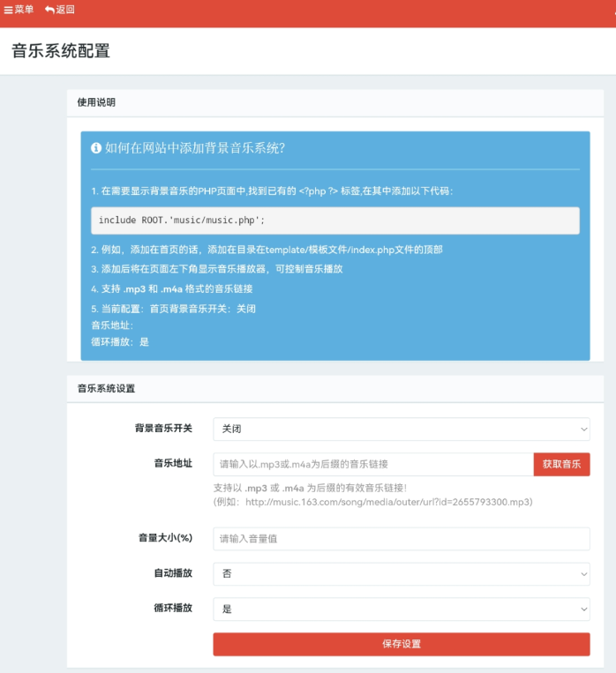The width and height of the screenshot is (616, 673).
Task: Click the 音乐系统配置 page title
Action: 61,51
